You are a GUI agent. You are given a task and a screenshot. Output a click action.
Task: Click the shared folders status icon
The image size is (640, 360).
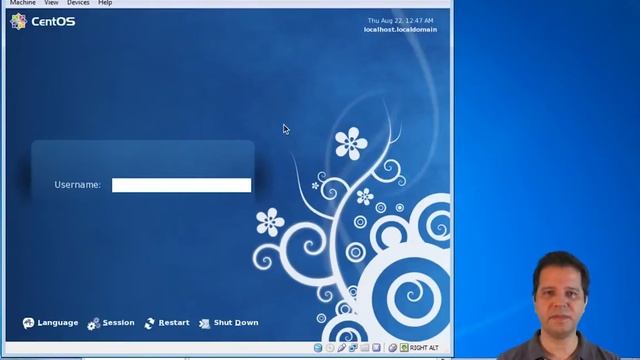364,348
